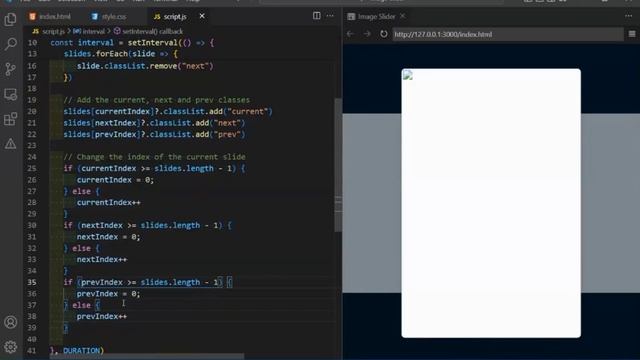Reload the preview page
Viewport: 640px width, 360px height.
tap(383, 34)
